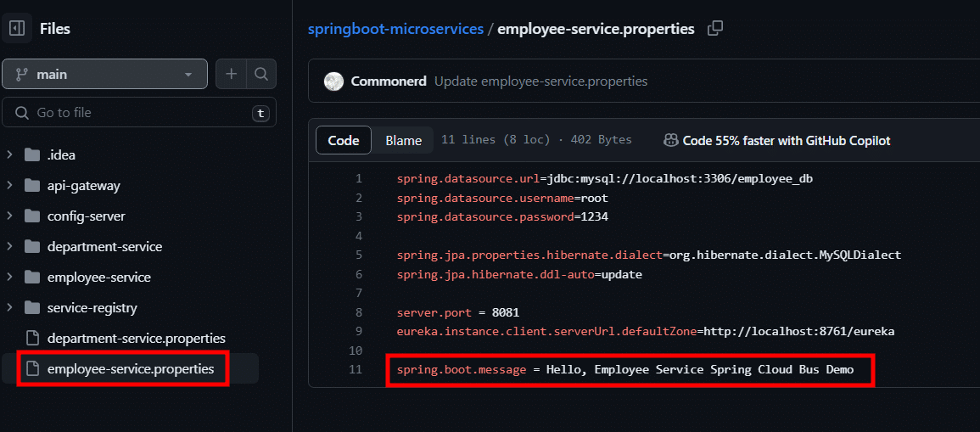Select line number 11 in gutter
Viewport: 980px width, 432px height.
coord(356,369)
